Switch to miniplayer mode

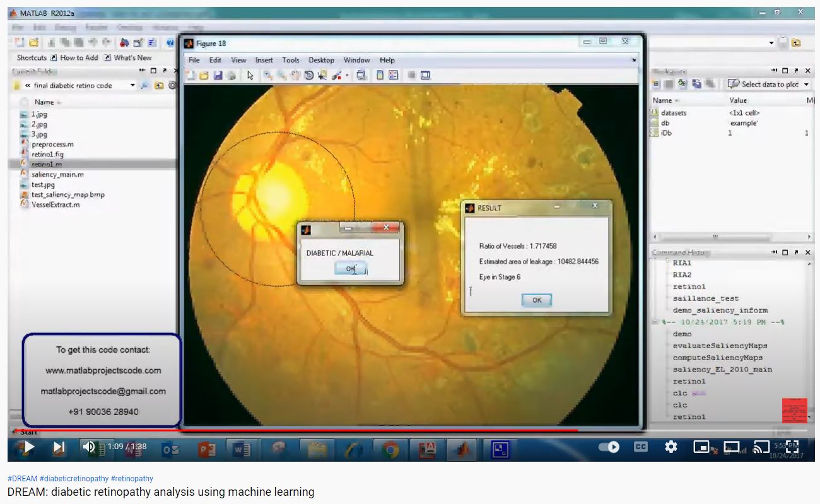(701, 447)
